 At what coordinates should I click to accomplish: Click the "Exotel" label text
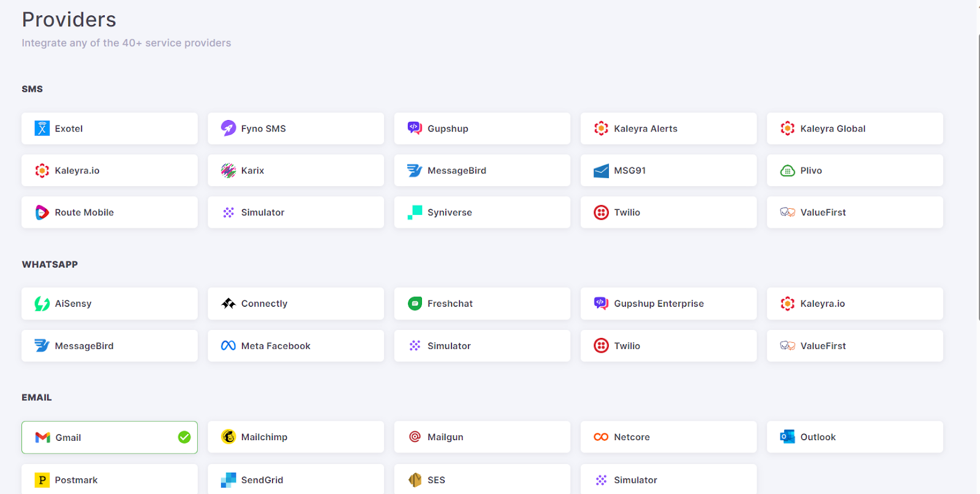[69, 129]
